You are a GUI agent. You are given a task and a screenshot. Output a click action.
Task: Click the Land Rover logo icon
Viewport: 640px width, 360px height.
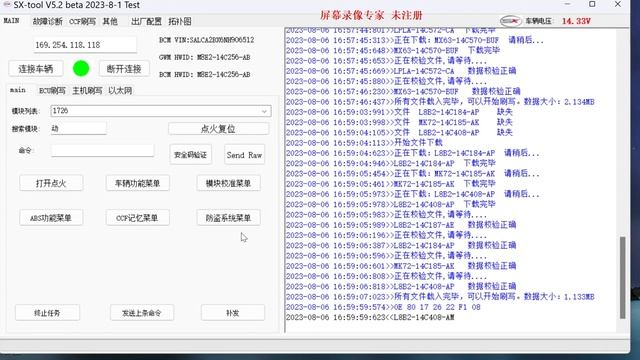(x=511, y=21)
